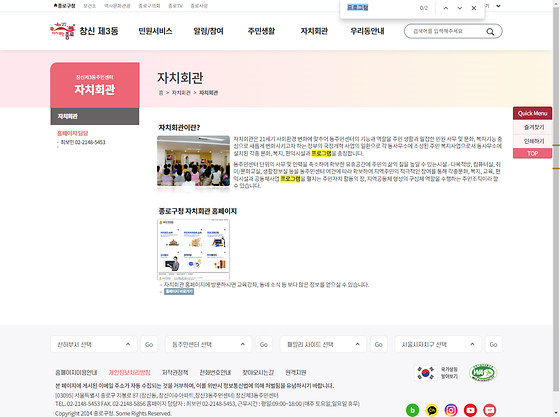Open the 알림/참여 menu
Screen dimensions: 560x417
point(209,31)
